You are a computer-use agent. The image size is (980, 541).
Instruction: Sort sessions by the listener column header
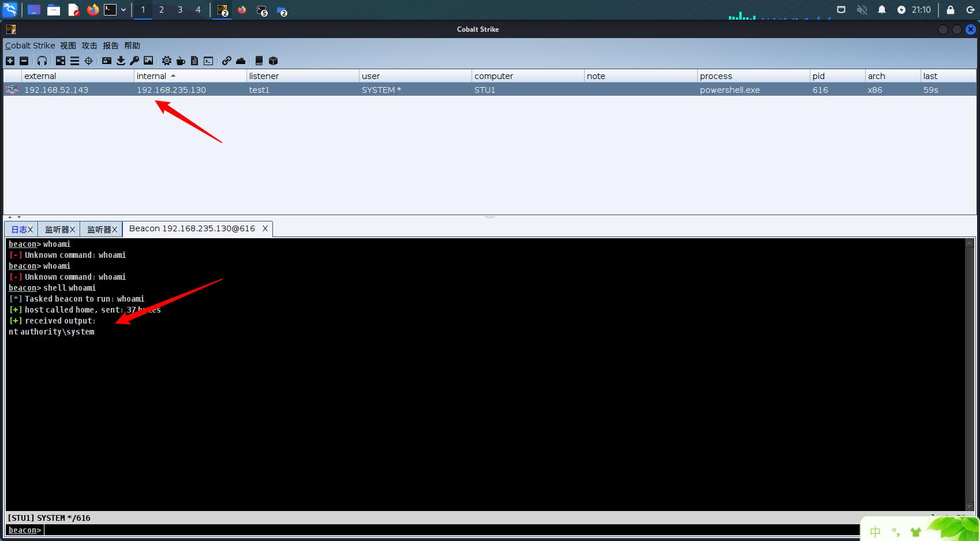click(x=302, y=76)
